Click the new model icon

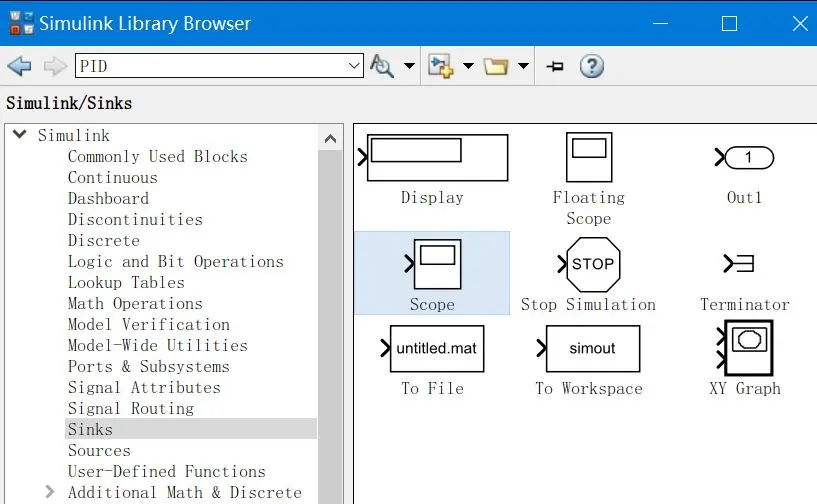tap(441, 66)
